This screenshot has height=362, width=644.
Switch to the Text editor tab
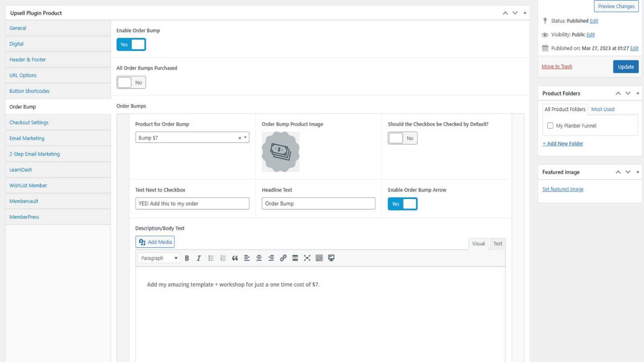(497, 244)
